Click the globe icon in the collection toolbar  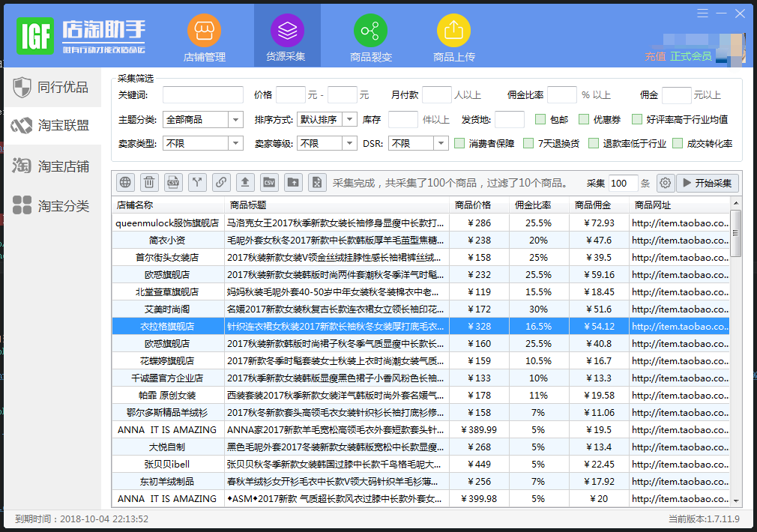pyautogui.click(x=125, y=183)
